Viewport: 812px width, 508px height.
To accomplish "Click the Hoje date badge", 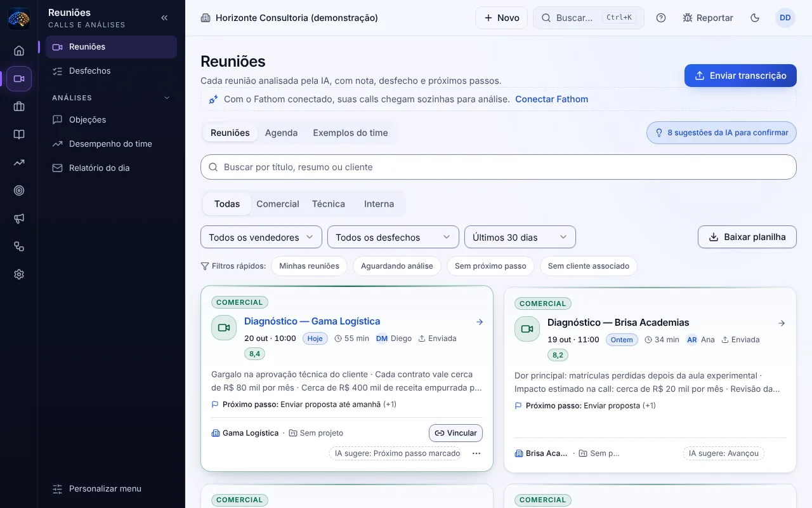I will [315, 338].
